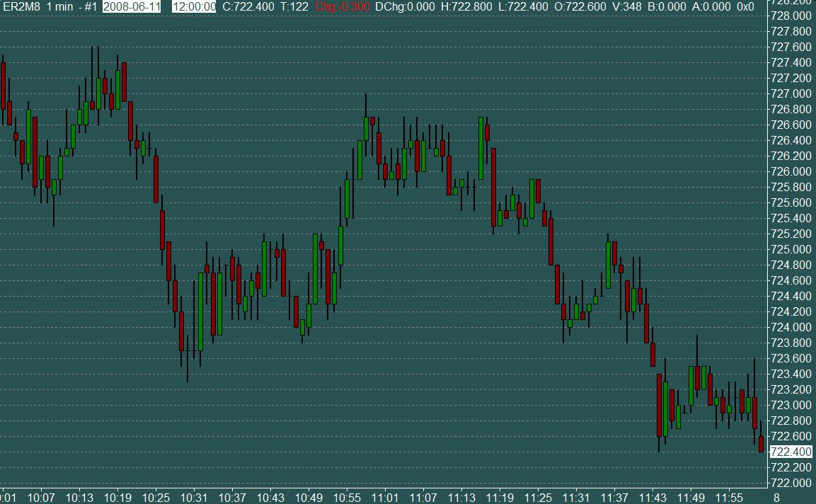Click the 724.000 price axis label
This screenshot has width=816, height=504.
point(791,328)
